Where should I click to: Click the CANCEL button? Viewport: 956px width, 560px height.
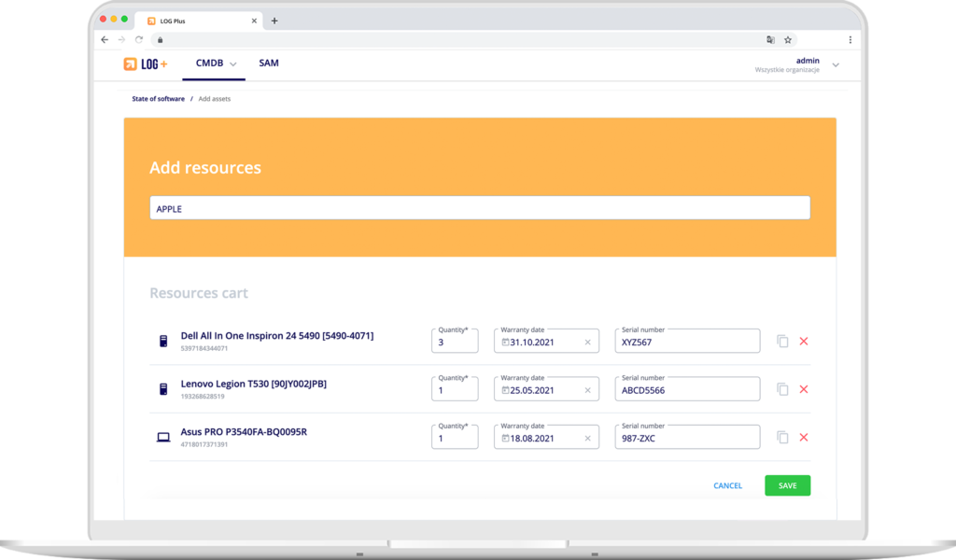pyautogui.click(x=728, y=485)
